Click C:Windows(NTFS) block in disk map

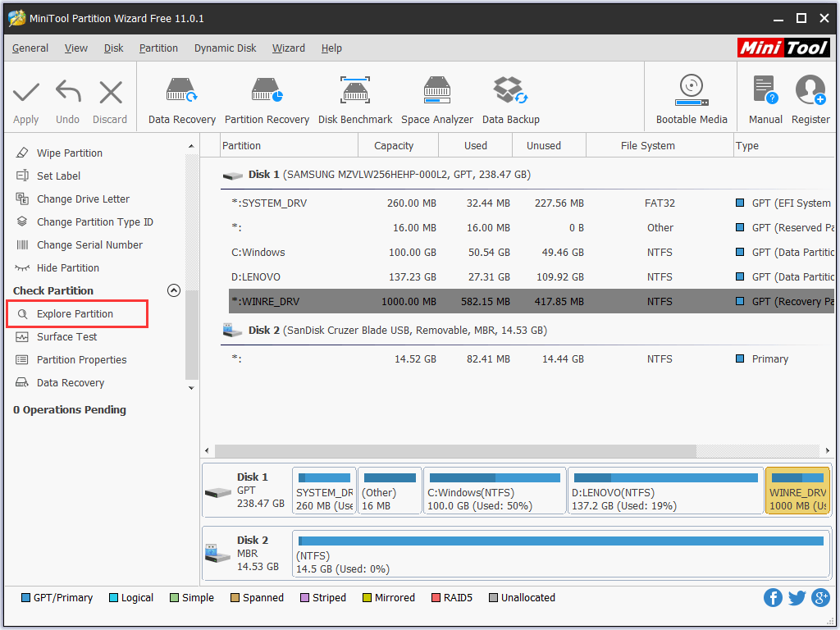(495, 491)
